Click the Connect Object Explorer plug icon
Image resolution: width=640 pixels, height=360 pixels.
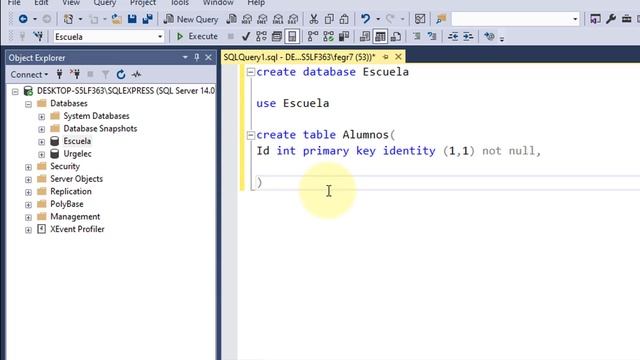click(x=60, y=74)
